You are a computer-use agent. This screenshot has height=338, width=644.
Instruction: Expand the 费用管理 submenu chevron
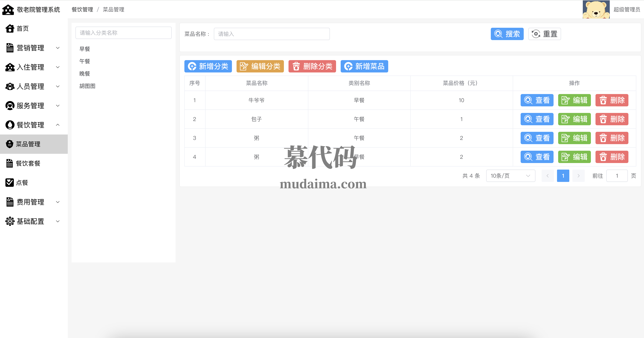(x=58, y=202)
